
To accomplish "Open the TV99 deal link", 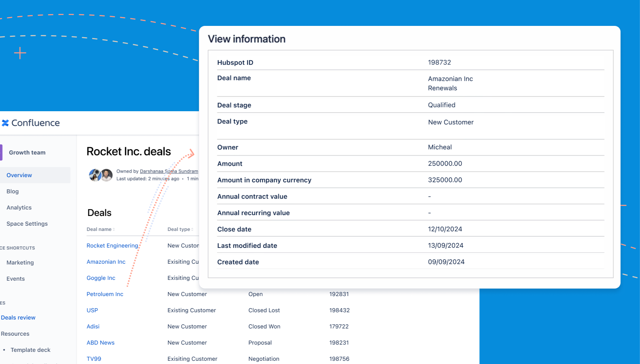I will [x=94, y=359].
